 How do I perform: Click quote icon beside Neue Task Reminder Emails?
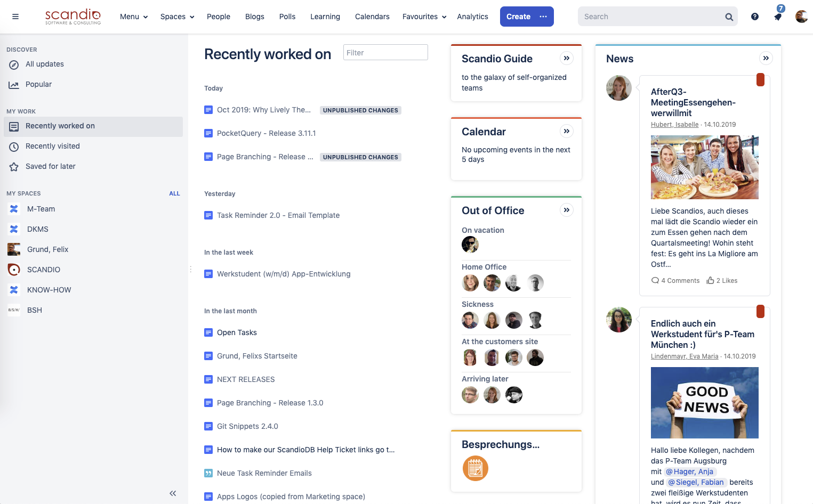click(x=208, y=473)
